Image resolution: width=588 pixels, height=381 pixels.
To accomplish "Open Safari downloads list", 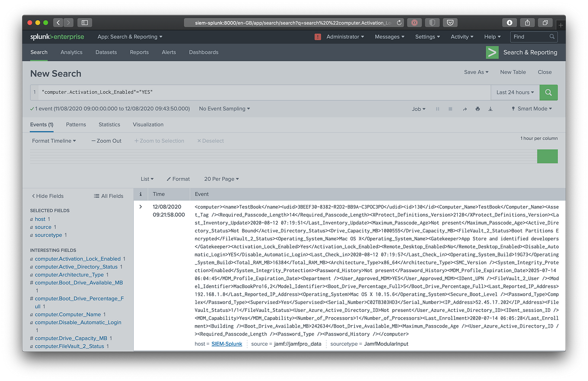I will [x=510, y=23].
